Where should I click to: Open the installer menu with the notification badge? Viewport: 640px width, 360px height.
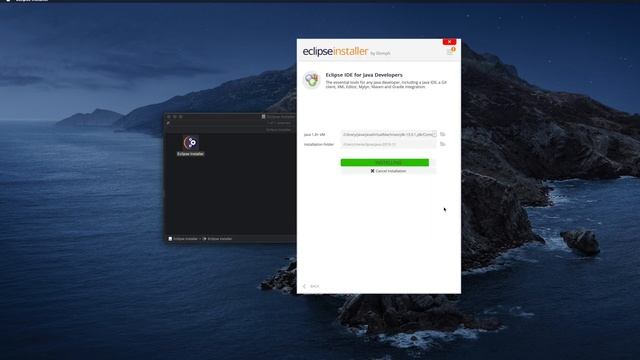tap(450, 51)
